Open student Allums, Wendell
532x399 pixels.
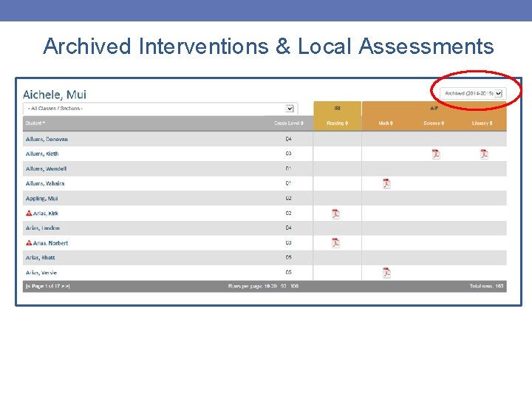(x=46, y=168)
